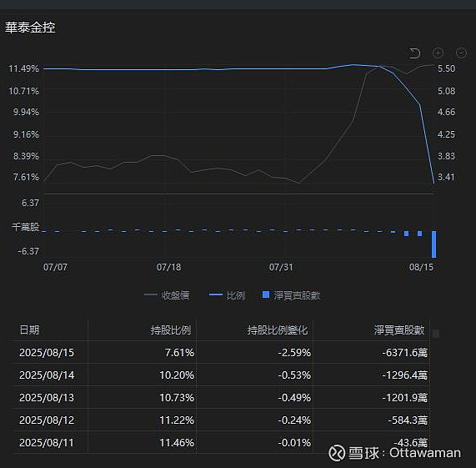Select the 2025/08/12 date row
The height and width of the screenshot is (468, 476).
coord(222,420)
